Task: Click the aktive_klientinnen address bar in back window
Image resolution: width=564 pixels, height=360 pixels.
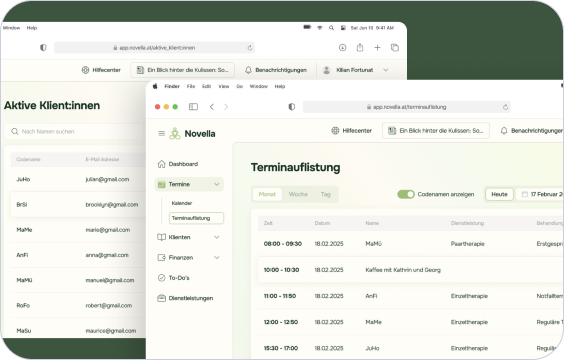Action: click(155, 47)
